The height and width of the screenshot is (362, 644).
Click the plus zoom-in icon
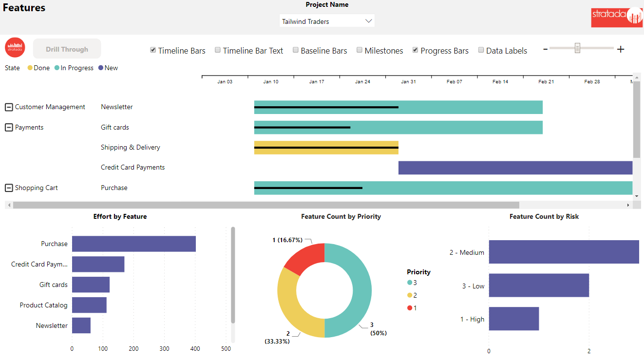tap(621, 49)
